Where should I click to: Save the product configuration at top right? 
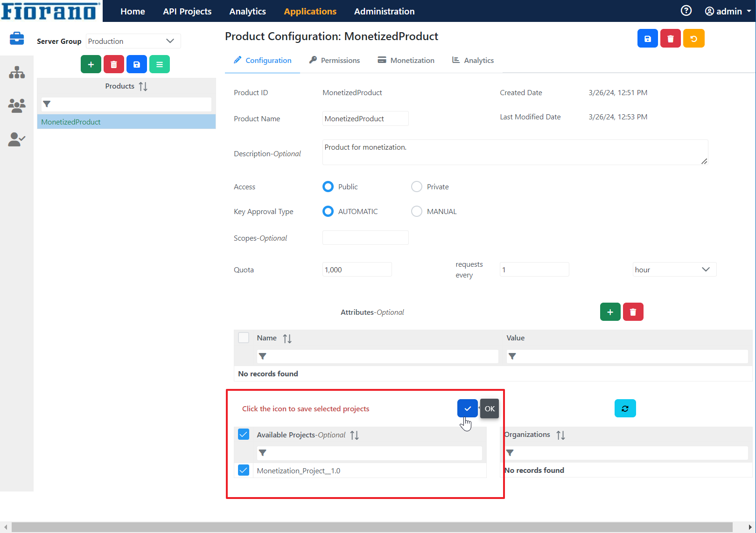click(x=648, y=39)
